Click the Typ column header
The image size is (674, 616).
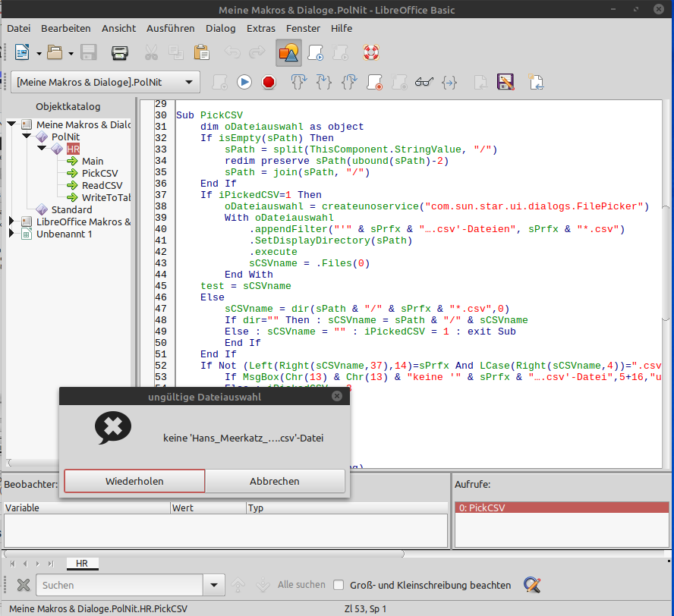(347, 508)
